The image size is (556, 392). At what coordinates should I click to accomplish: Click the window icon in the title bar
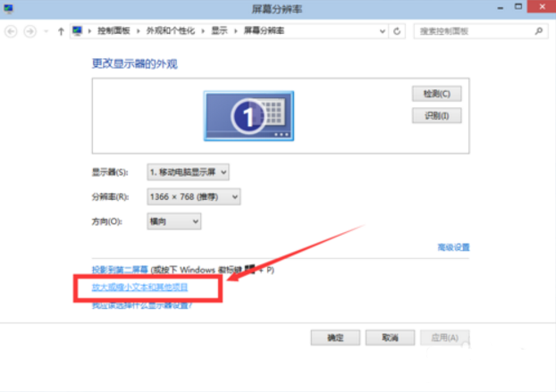point(10,9)
